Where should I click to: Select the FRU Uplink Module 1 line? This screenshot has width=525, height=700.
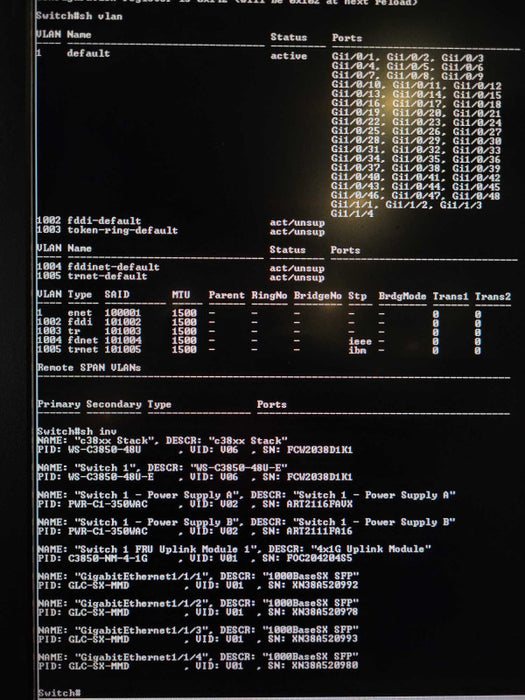click(x=234, y=549)
